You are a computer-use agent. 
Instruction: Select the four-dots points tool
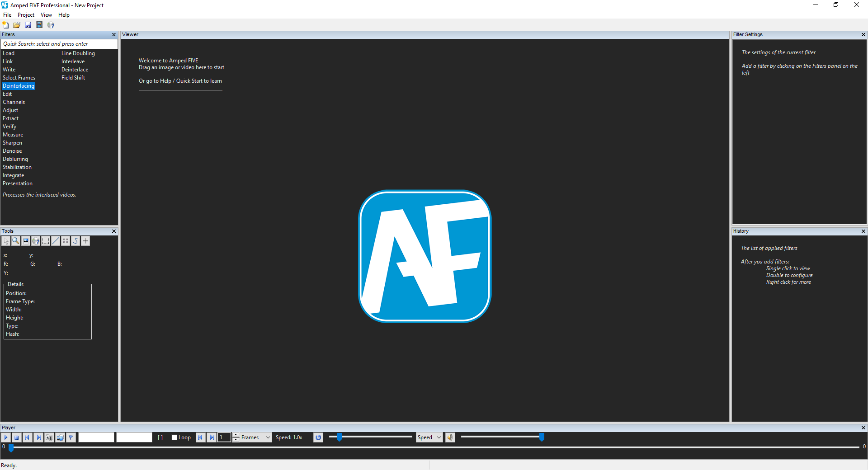pyautogui.click(x=66, y=241)
